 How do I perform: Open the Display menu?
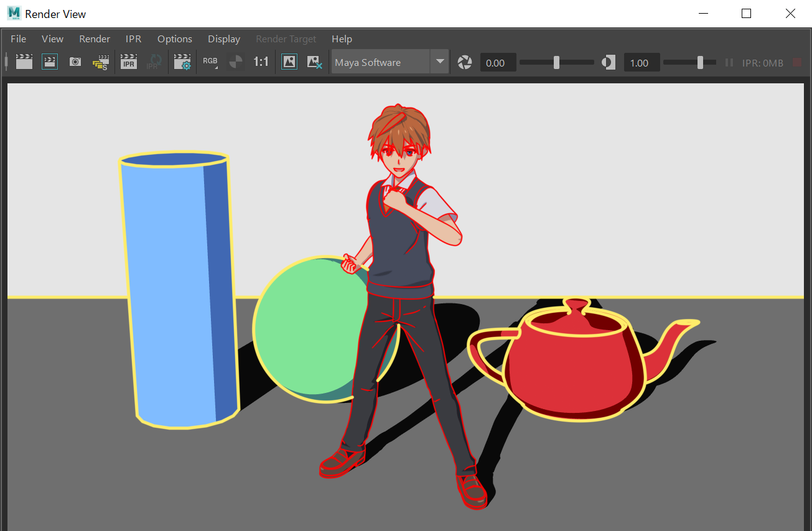point(224,39)
